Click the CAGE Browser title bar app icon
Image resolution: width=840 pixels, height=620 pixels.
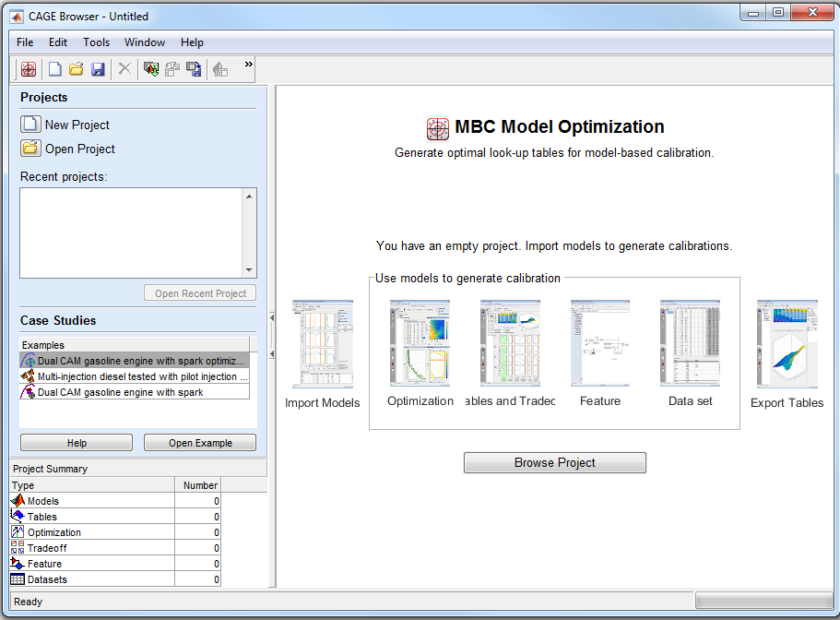17,17
